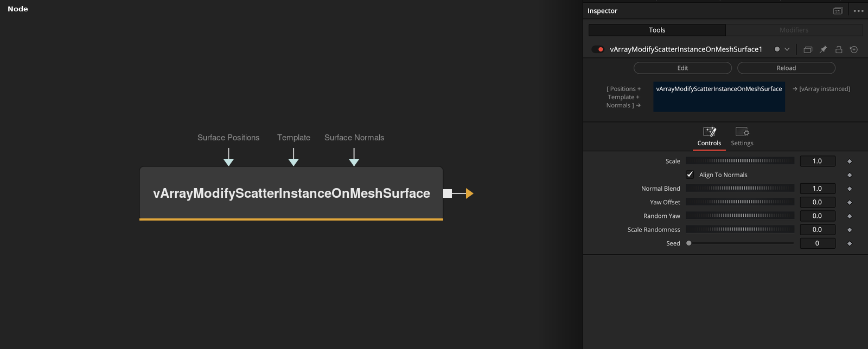
Task: Switch to the Modifiers tab
Action: pyautogui.click(x=794, y=30)
